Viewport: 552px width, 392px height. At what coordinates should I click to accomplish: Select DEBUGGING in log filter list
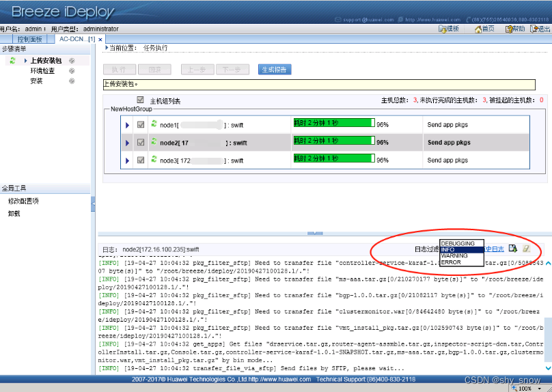pos(462,244)
